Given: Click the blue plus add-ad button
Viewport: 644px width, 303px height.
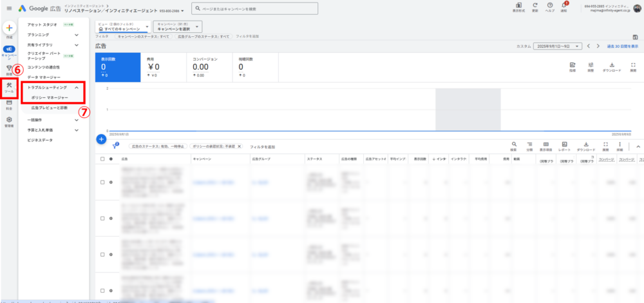Looking at the screenshot, I should pos(101,138).
